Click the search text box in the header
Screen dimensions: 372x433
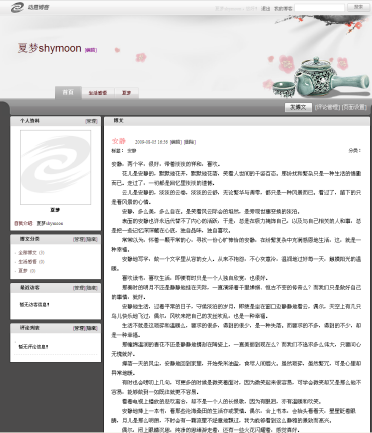(x=319, y=8)
